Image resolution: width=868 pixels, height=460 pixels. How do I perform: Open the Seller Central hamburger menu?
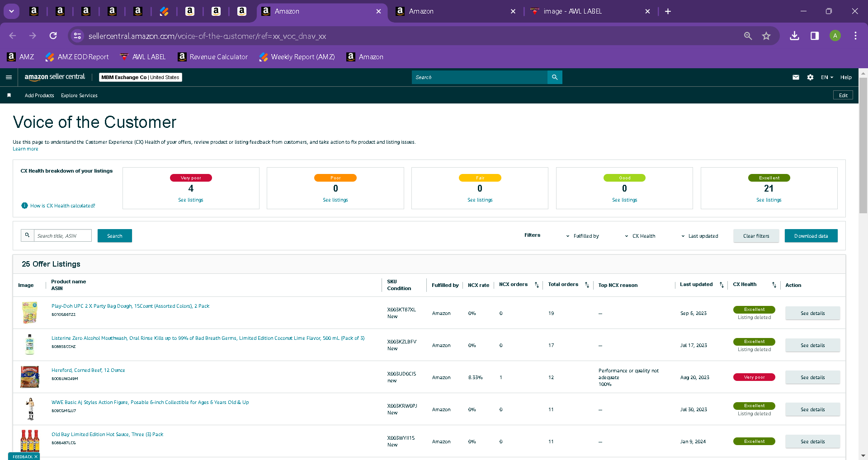[9, 77]
